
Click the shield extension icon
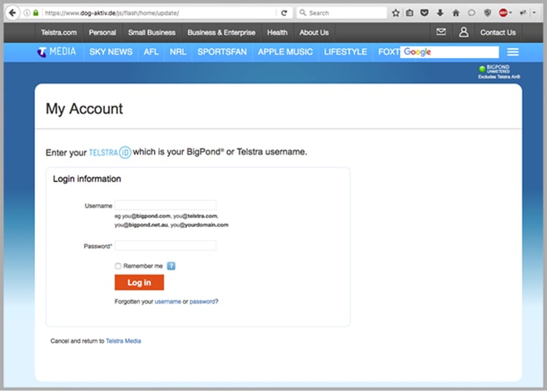[488, 13]
